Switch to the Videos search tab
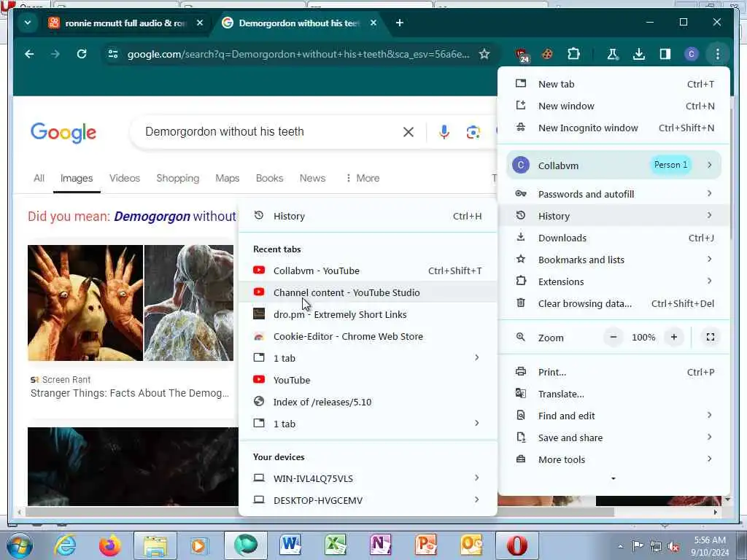This screenshot has width=747, height=560. [125, 178]
